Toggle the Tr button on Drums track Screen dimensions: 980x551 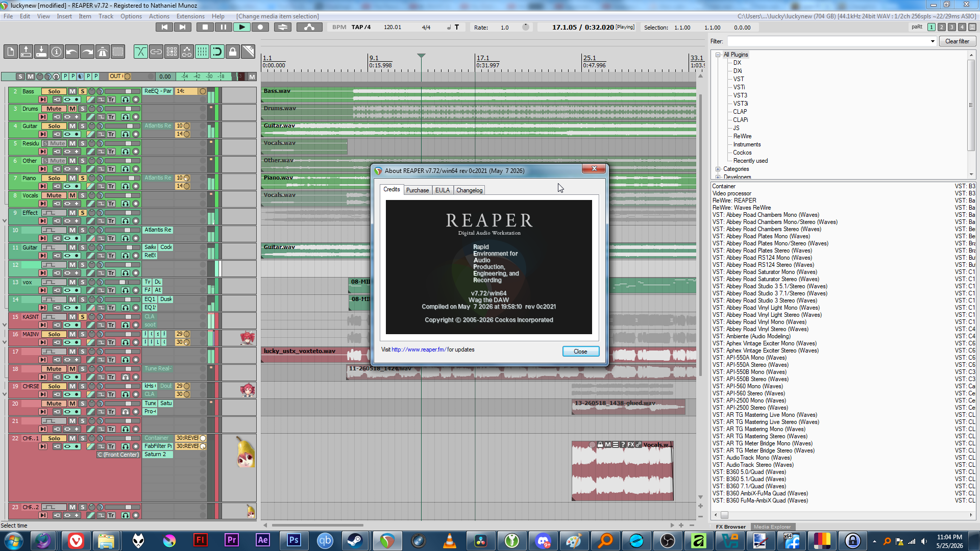[111, 117]
